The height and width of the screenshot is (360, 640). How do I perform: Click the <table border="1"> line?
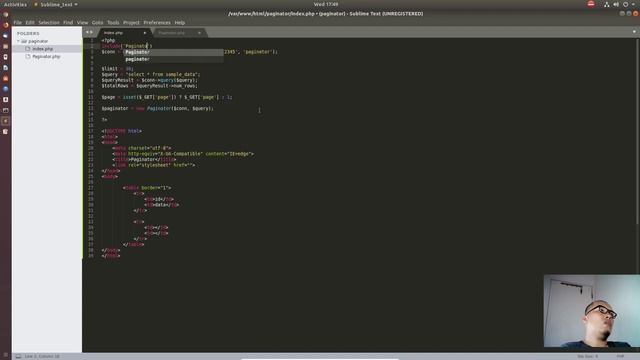(x=147, y=188)
